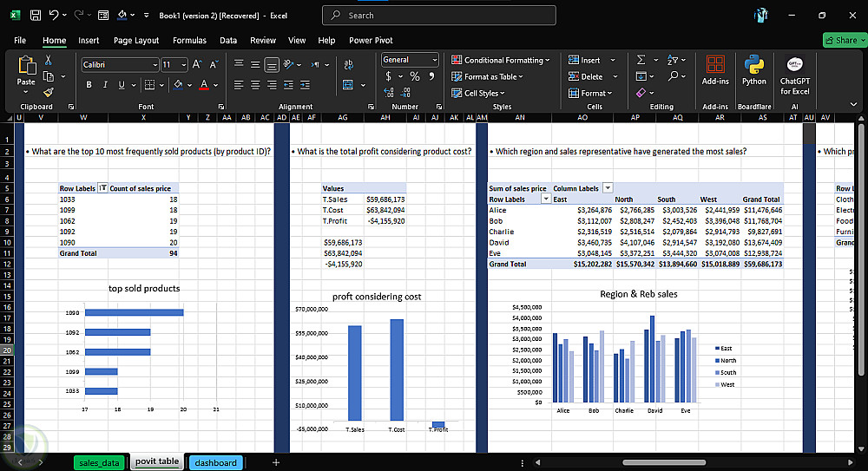
Task: Apply Percent Style number format
Action: click(415, 76)
